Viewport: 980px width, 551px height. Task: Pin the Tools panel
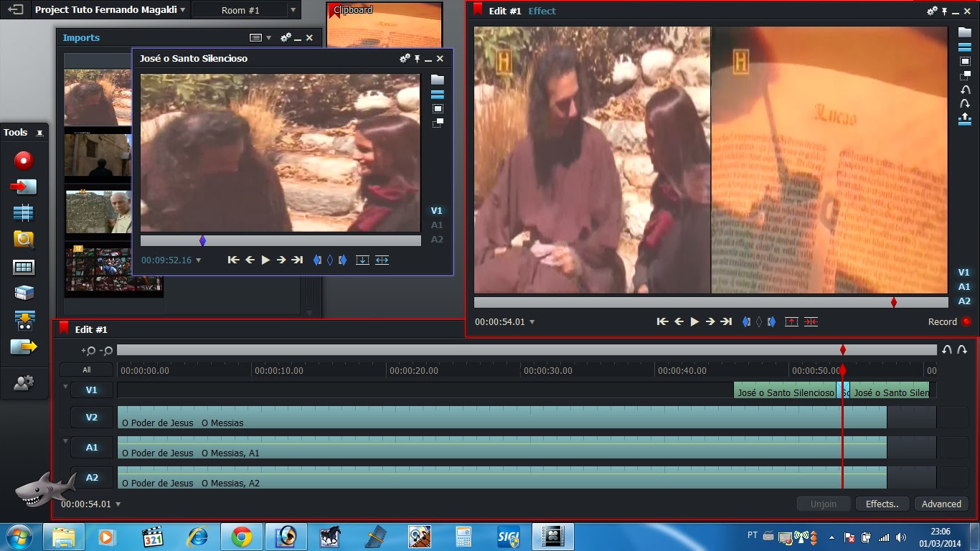pos(39,133)
